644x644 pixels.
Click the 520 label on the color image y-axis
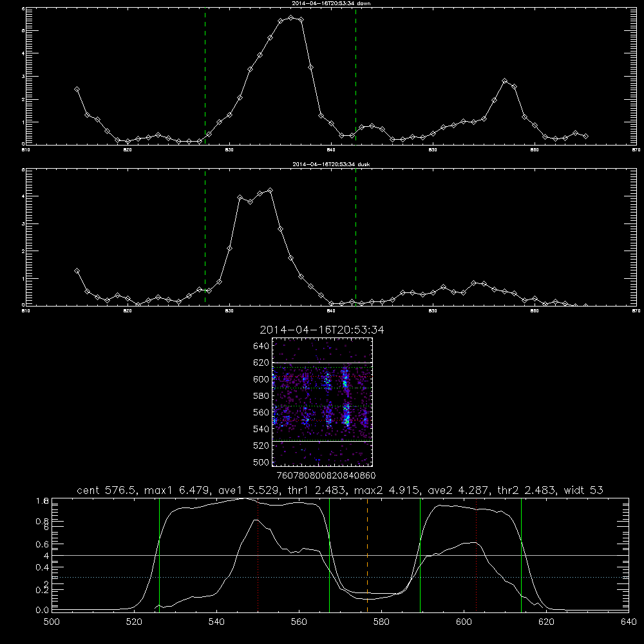click(261, 446)
